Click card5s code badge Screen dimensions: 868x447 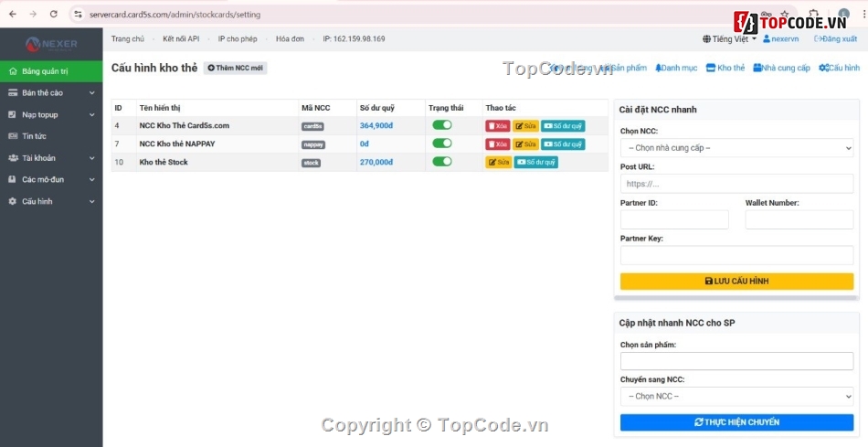[312, 126]
